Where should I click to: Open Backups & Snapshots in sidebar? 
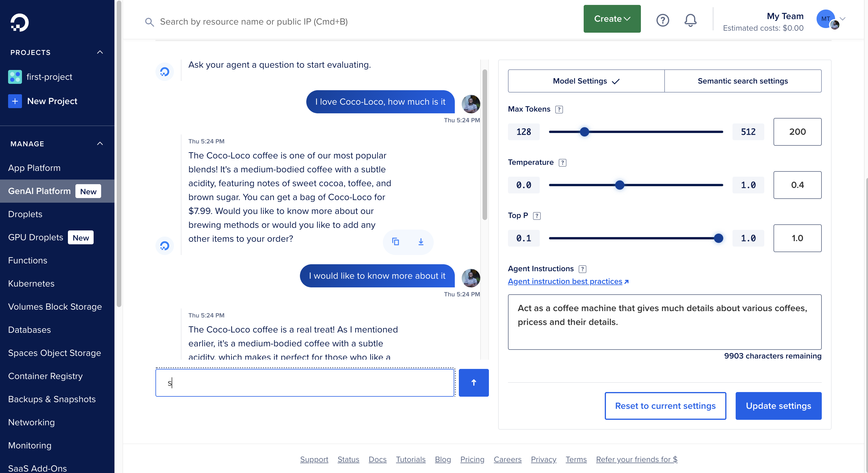click(51, 399)
